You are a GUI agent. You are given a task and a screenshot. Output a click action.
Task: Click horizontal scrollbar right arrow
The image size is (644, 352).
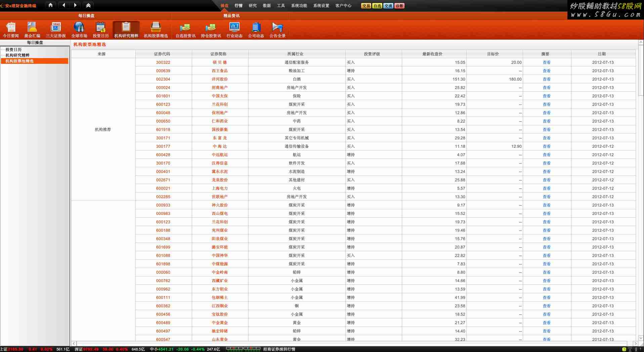click(635, 344)
